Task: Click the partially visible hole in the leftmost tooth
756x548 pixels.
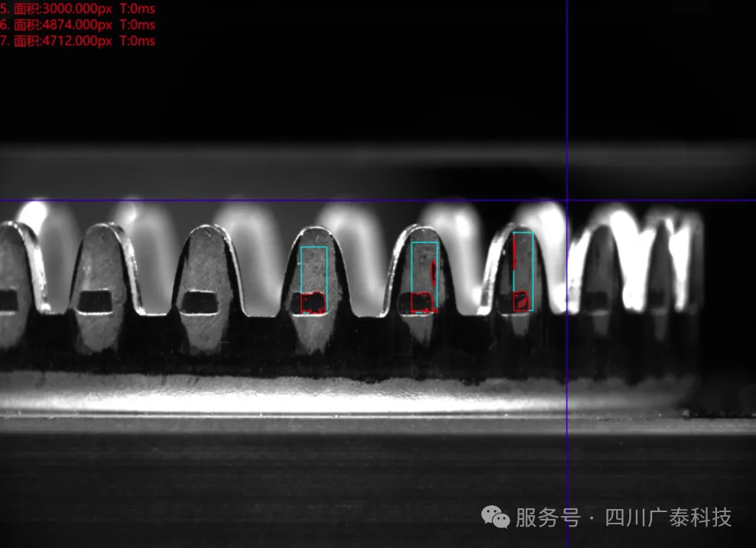Action: pos(8,300)
